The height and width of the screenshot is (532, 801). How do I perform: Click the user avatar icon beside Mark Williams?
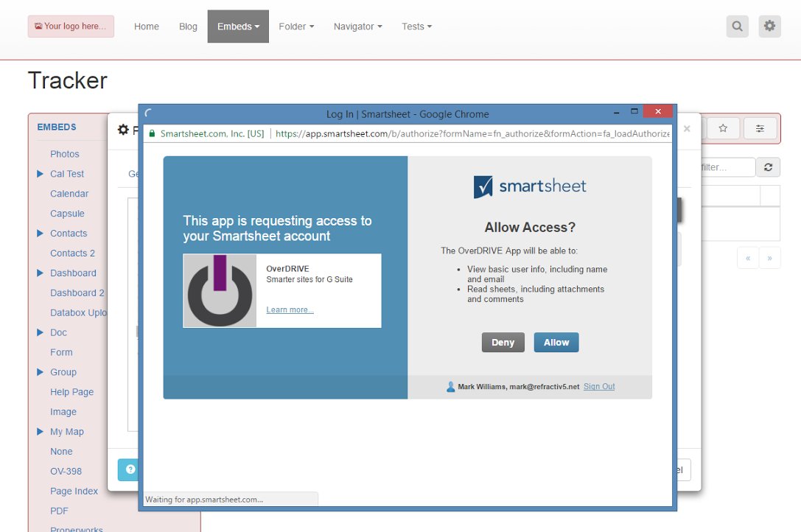click(x=450, y=387)
